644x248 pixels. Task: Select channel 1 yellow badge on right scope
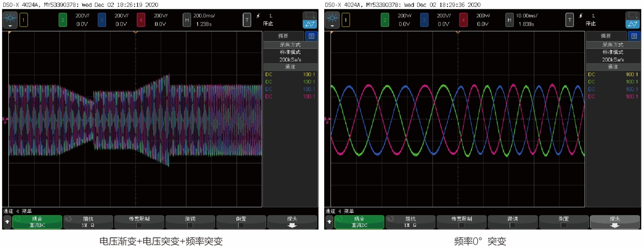click(346, 20)
